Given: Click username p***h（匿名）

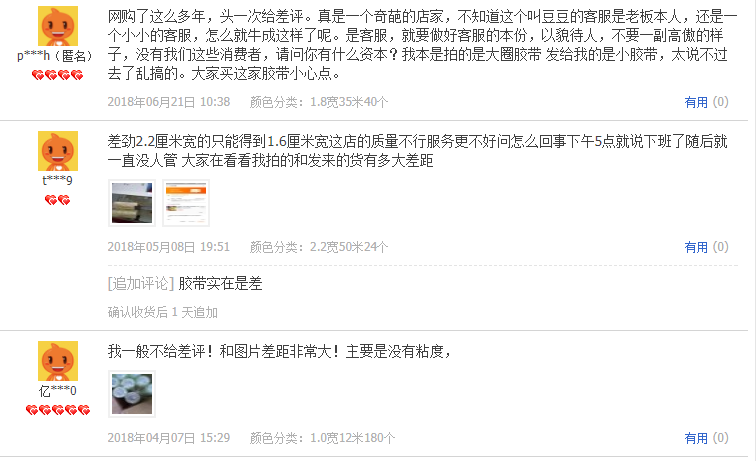Looking at the screenshot, I should pyautogui.click(x=54, y=56).
